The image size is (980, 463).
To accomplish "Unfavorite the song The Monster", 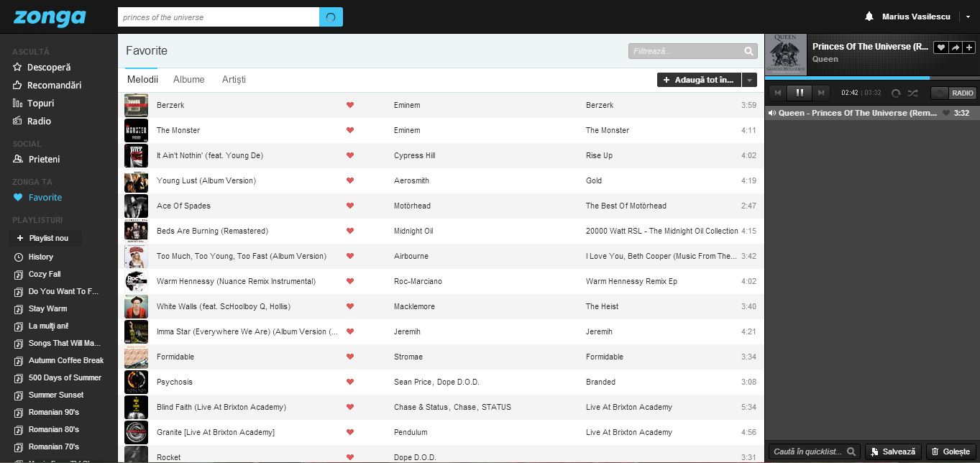I will click(350, 130).
